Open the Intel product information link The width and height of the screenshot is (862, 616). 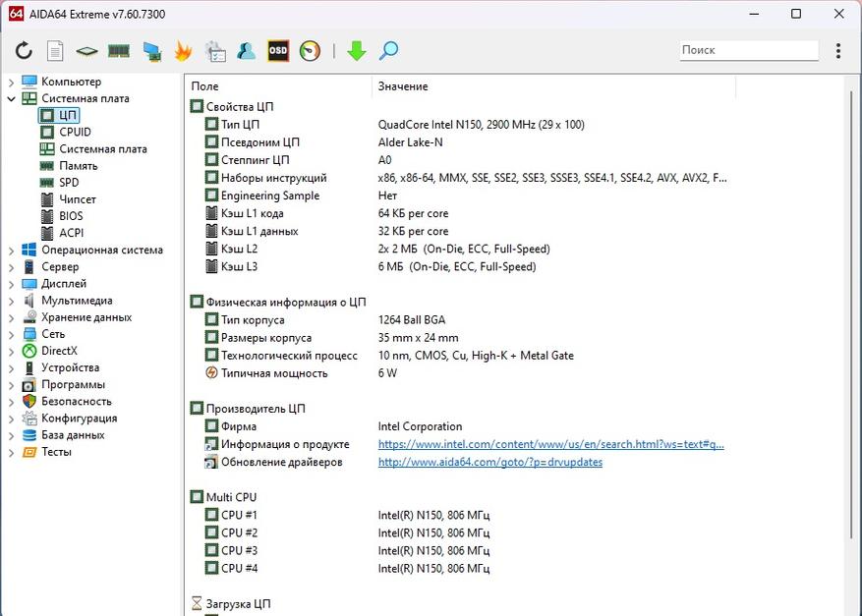(550, 444)
